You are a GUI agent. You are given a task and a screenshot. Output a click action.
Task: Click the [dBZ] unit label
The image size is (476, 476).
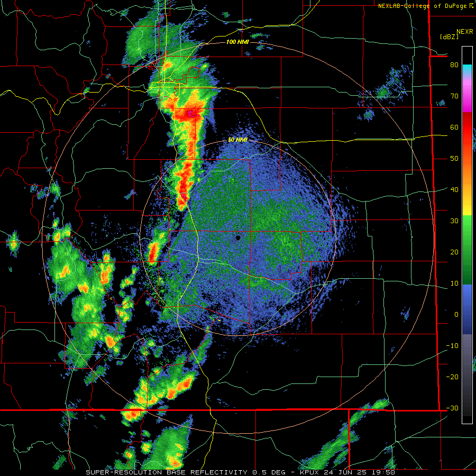tap(450, 36)
